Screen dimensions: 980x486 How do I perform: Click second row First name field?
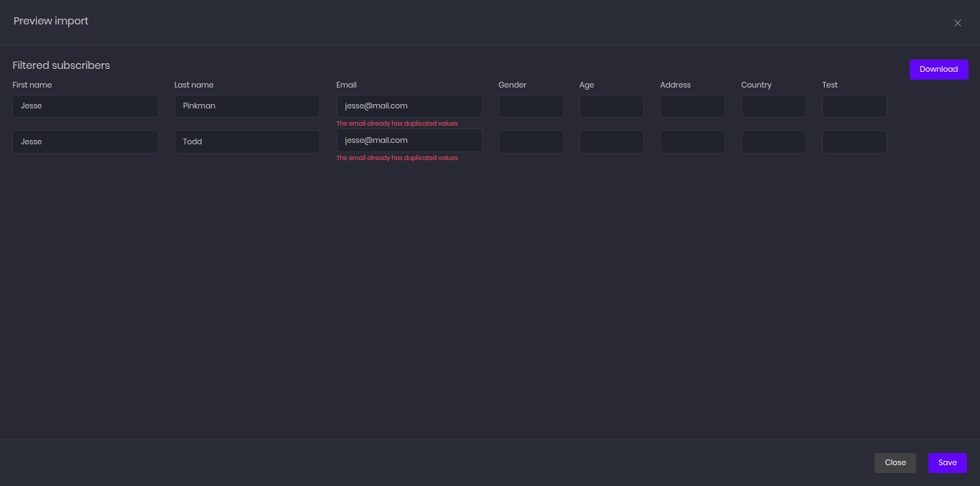[x=85, y=141]
